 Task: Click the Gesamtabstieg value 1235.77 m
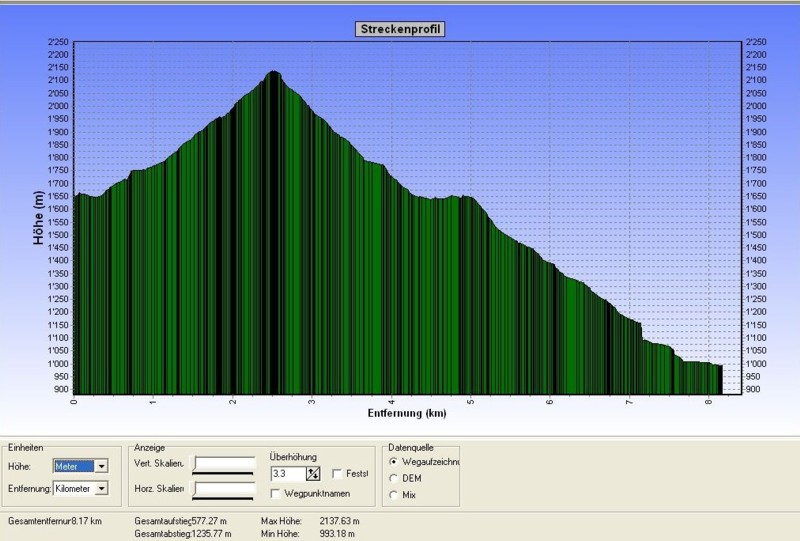click(212, 534)
